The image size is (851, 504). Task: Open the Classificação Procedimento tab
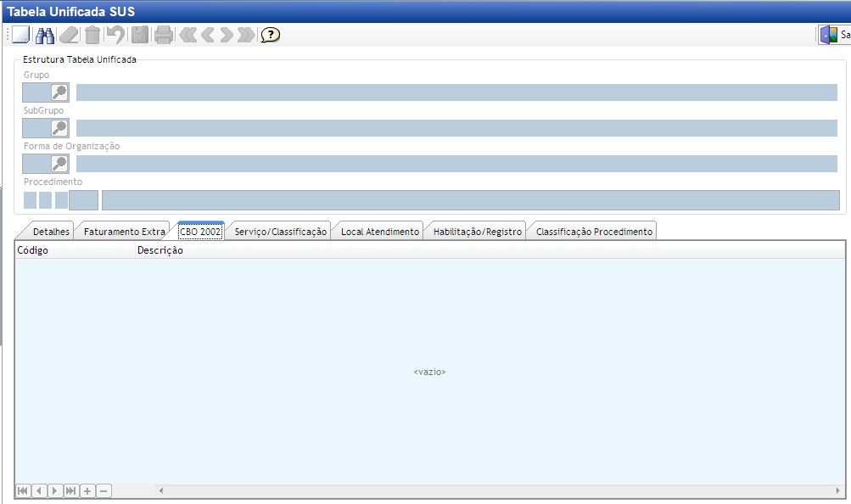(594, 232)
